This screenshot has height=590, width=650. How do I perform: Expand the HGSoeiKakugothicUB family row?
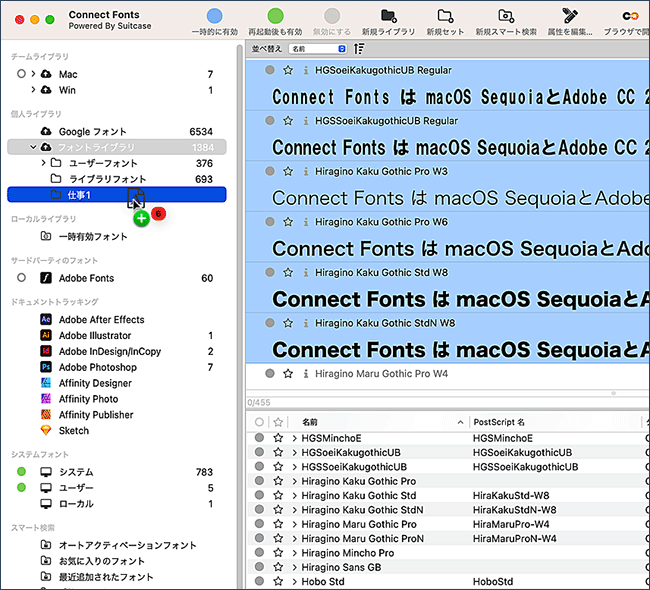tap(294, 452)
